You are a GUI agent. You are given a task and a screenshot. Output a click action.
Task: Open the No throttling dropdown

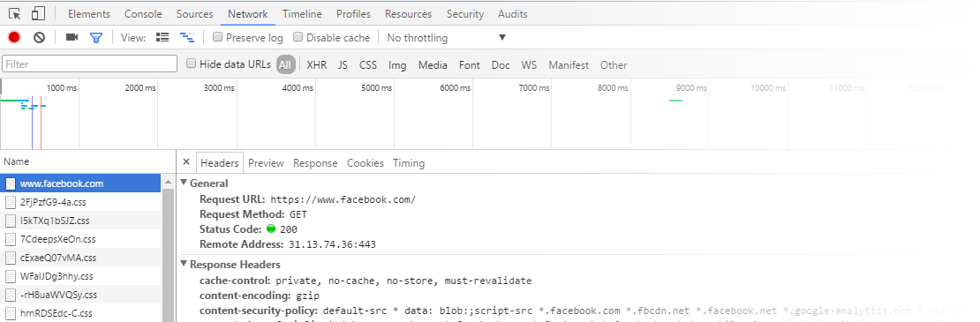click(x=446, y=37)
